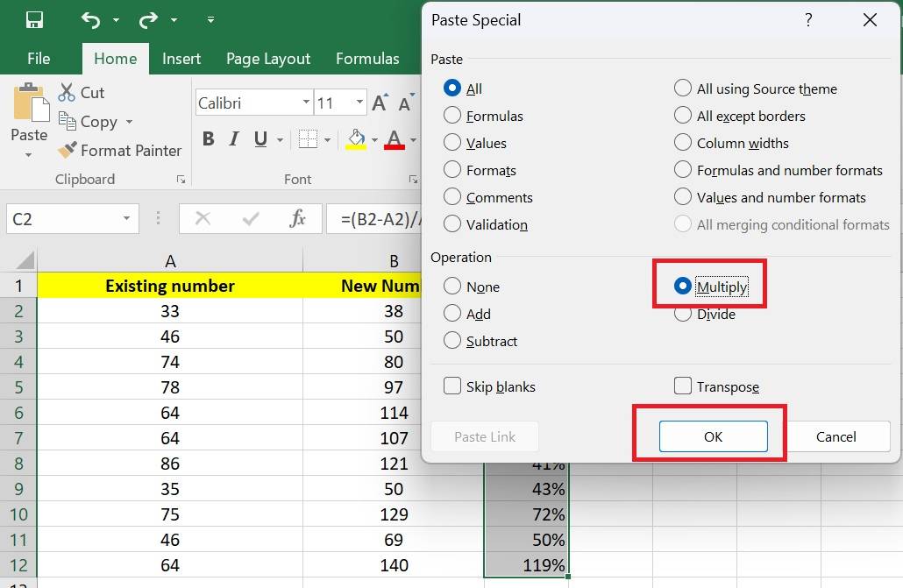This screenshot has width=903, height=588.
Task: Apply Italic formatting
Action: coord(234,139)
